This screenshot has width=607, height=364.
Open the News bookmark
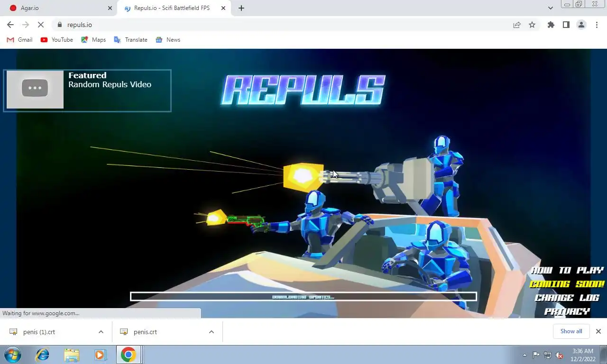(x=168, y=40)
